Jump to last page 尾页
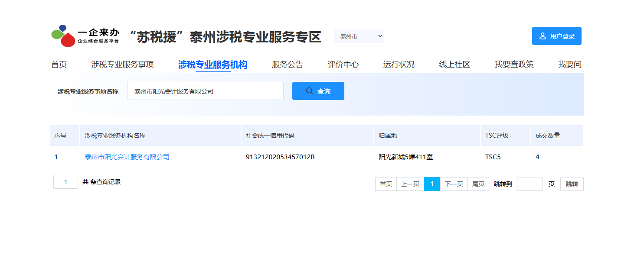 coord(478,184)
